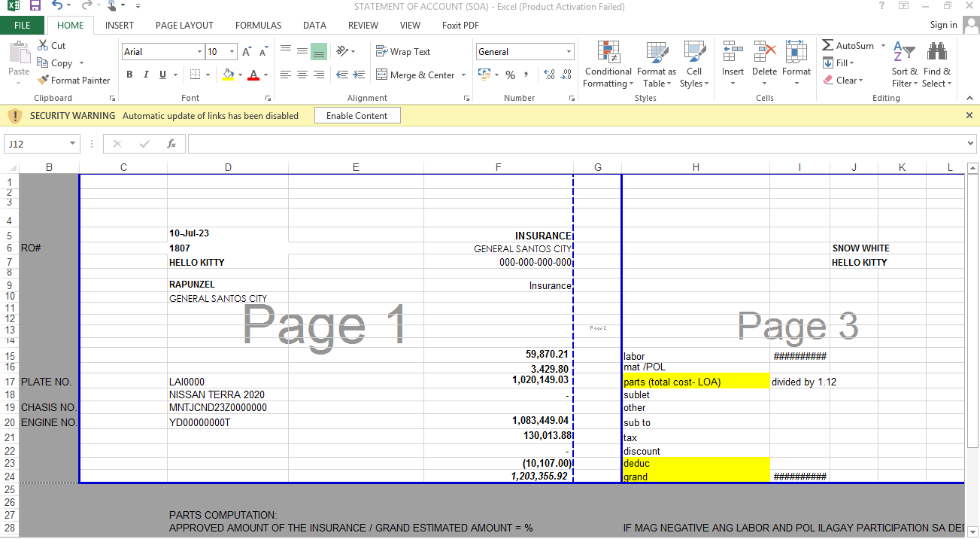Open the font size dropdown
Image resolution: width=980 pixels, height=539 pixels.
[232, 52]
